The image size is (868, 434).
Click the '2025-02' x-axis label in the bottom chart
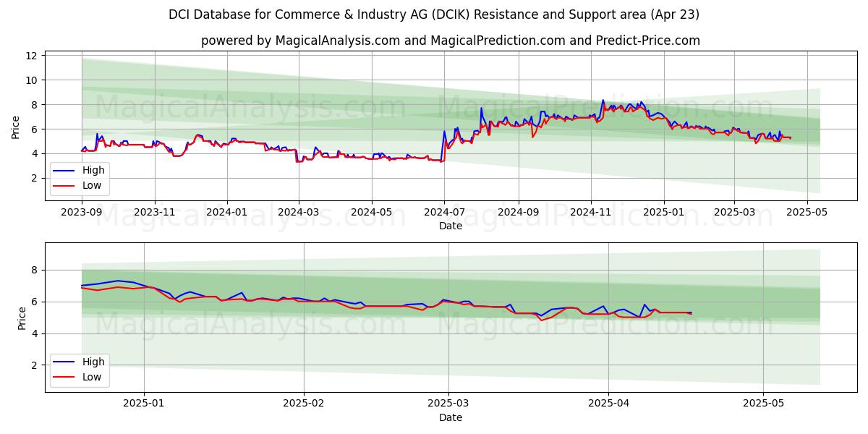click(x=304, y=404)
